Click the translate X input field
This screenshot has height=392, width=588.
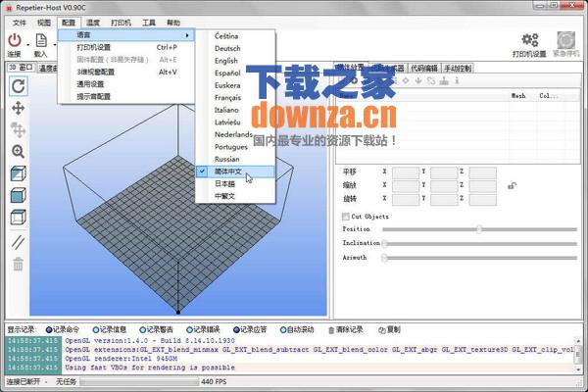point(406,172)
